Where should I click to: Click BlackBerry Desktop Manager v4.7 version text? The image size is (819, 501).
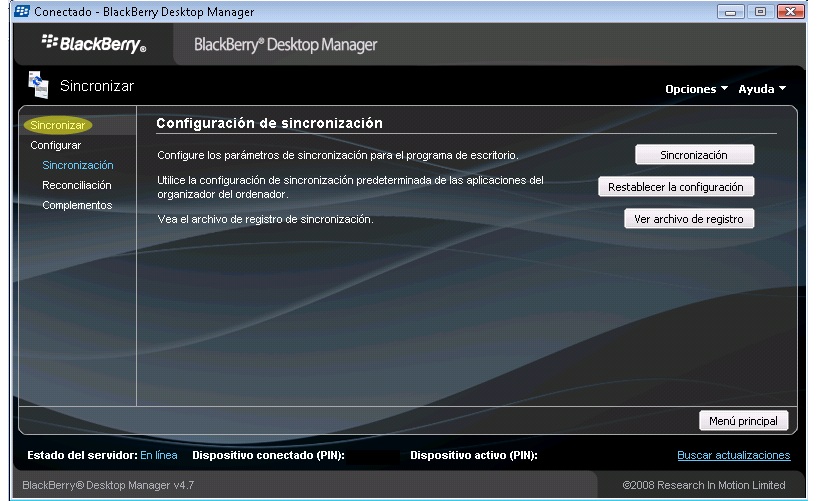[108, 485]
